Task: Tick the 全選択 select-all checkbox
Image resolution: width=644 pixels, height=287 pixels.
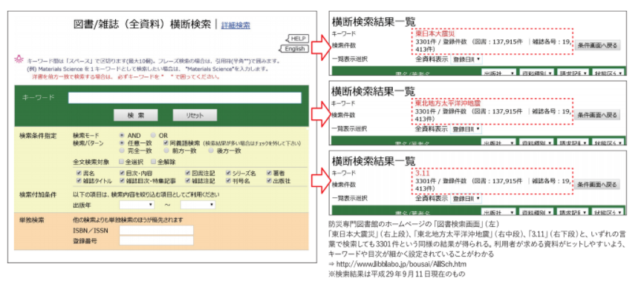Action: point(122,162)
